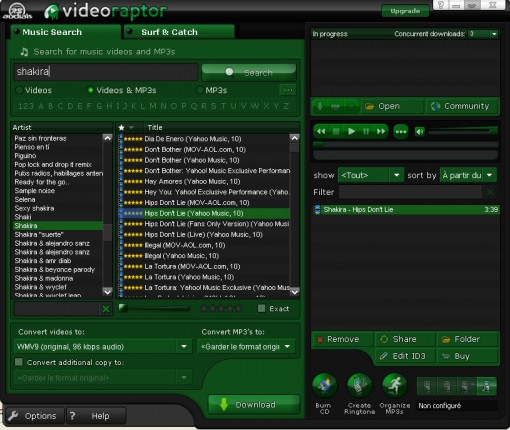
Task: Click the Open button
Action: (x=393, y=106)
